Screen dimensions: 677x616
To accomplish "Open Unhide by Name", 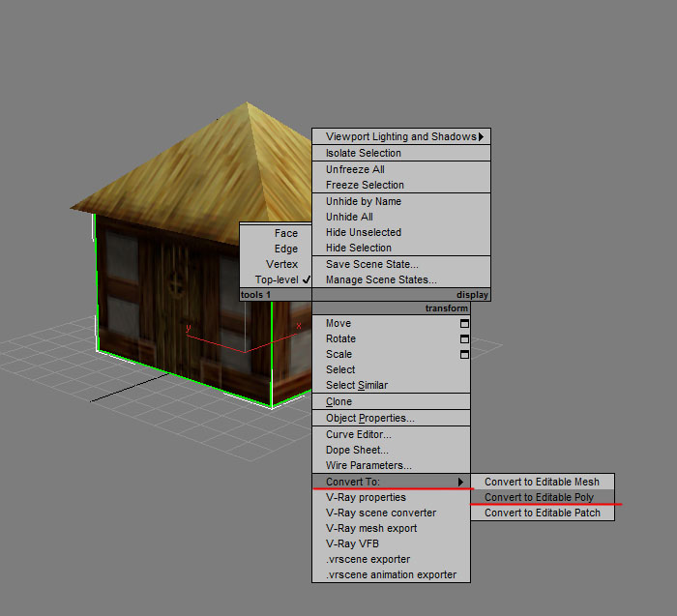I will [x=401, y=201].
